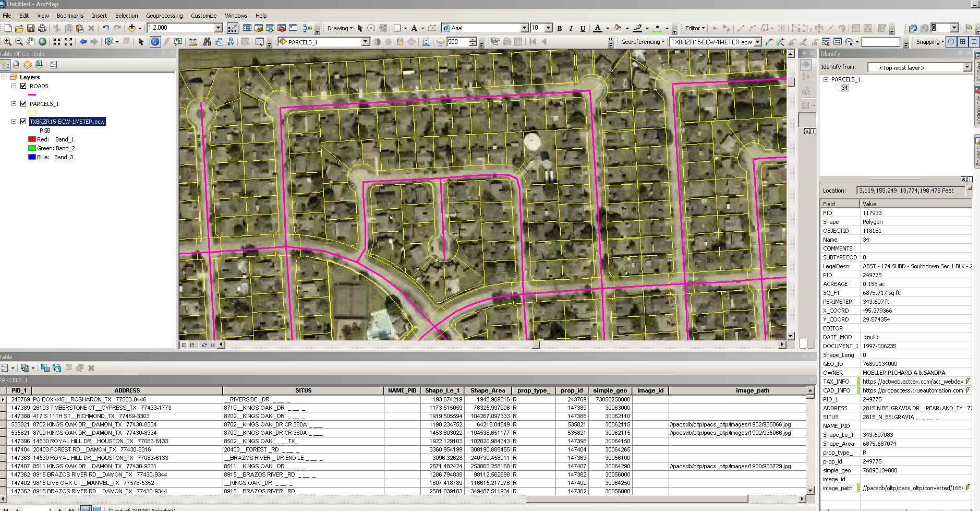Show selected records view button in table
The width and height of the screenshot is (980, 511).
coord(97,509)
